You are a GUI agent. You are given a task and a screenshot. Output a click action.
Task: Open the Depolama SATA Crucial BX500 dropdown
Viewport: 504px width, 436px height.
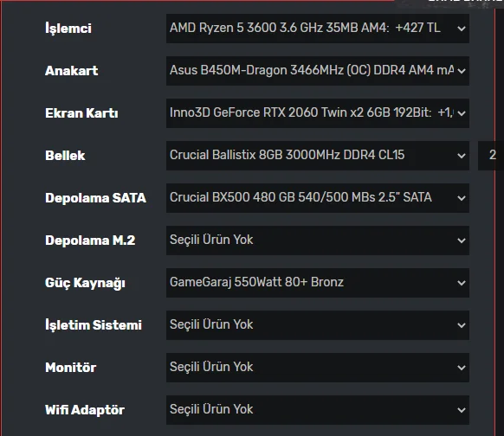point(318,198)
